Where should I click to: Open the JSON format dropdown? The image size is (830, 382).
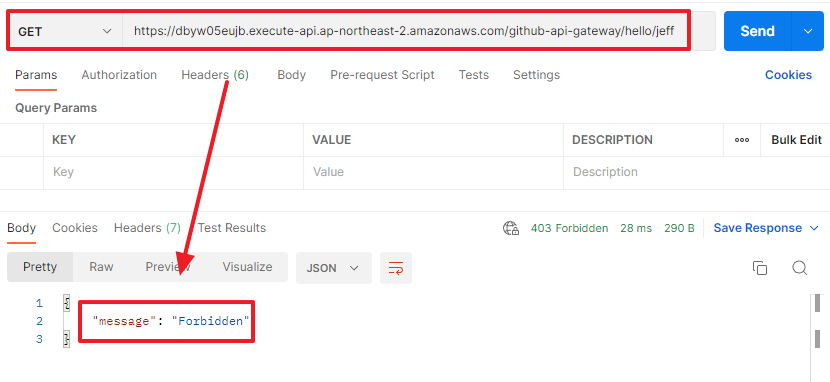coord(333,268)
